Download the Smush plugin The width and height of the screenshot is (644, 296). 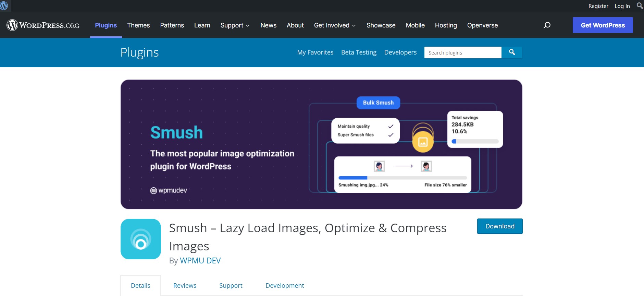499,226
